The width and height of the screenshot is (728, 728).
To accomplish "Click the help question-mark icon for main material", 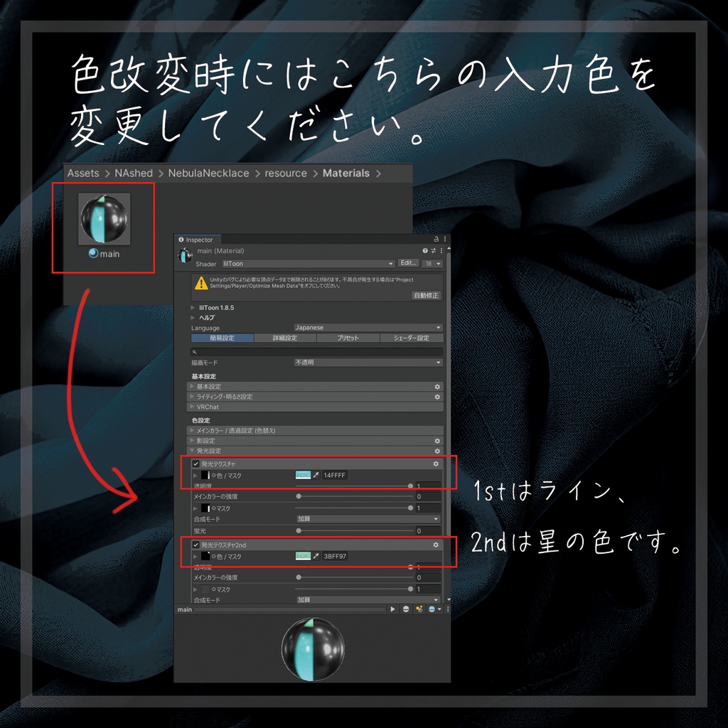I will [424, 251].
